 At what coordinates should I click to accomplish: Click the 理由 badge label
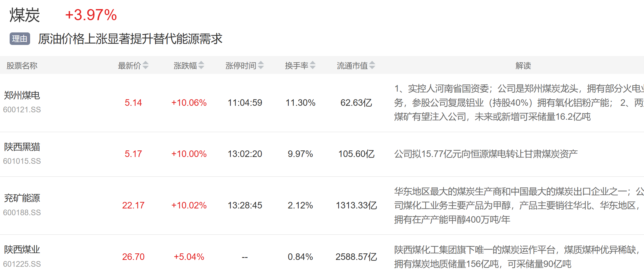coord(20,39)
